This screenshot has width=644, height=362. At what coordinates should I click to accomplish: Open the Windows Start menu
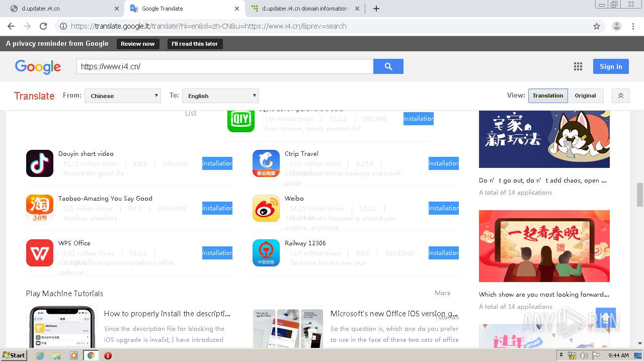[14, 355]
